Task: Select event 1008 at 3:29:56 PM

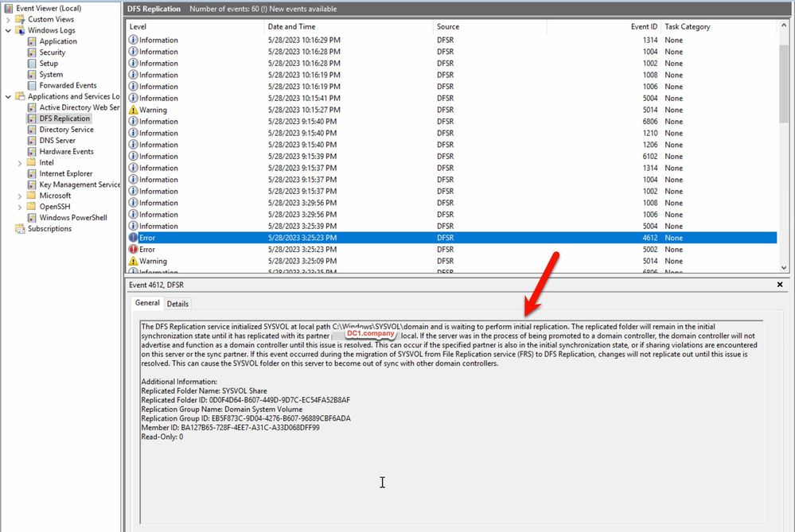Action: [452, 203]
